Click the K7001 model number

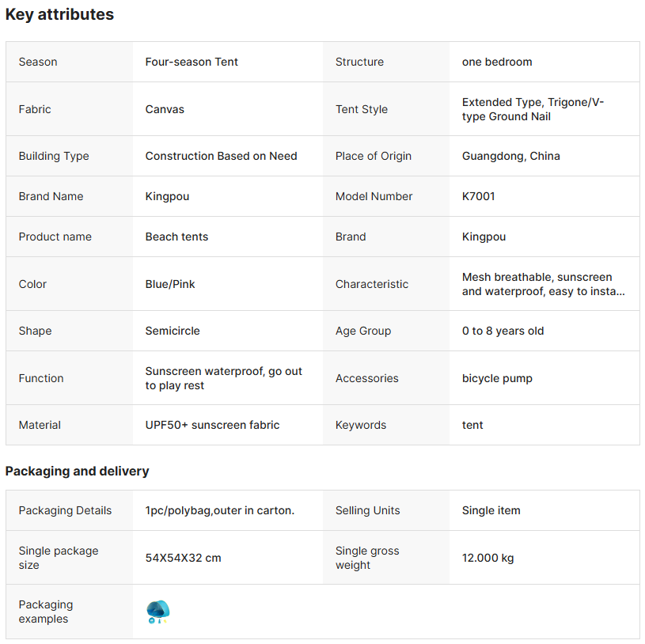[x=478, y=196]
